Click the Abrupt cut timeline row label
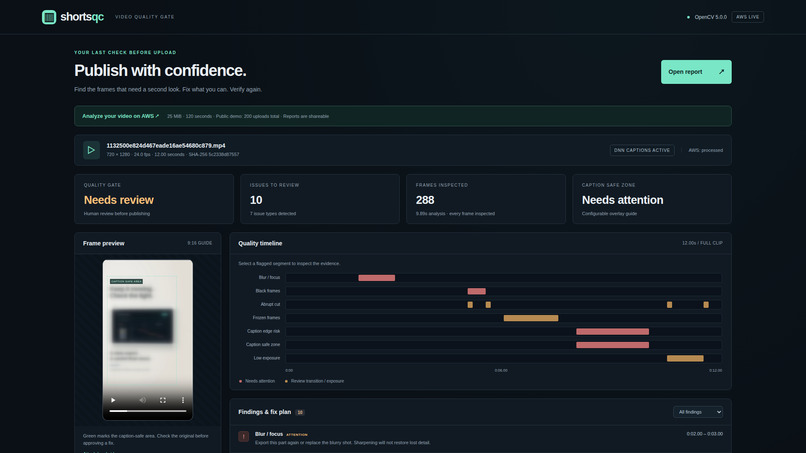Image resolution: width=806 pixels, height=453 pixels. [x=270, y=304]
